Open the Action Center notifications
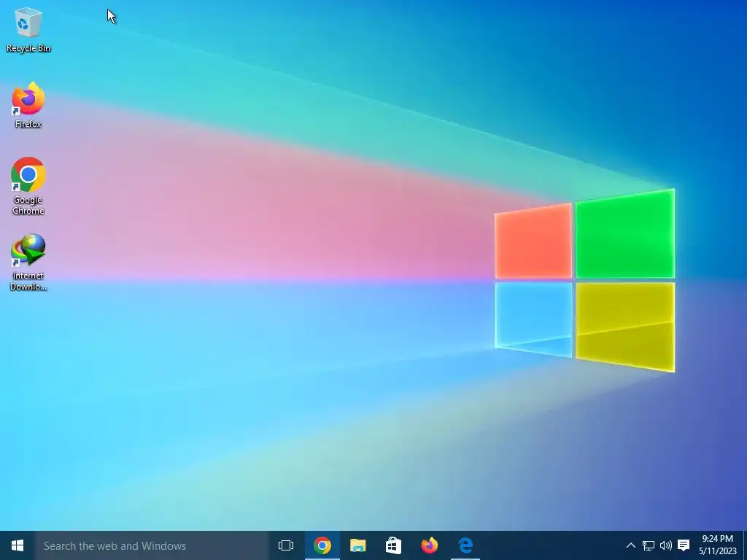 pos(684,545)
